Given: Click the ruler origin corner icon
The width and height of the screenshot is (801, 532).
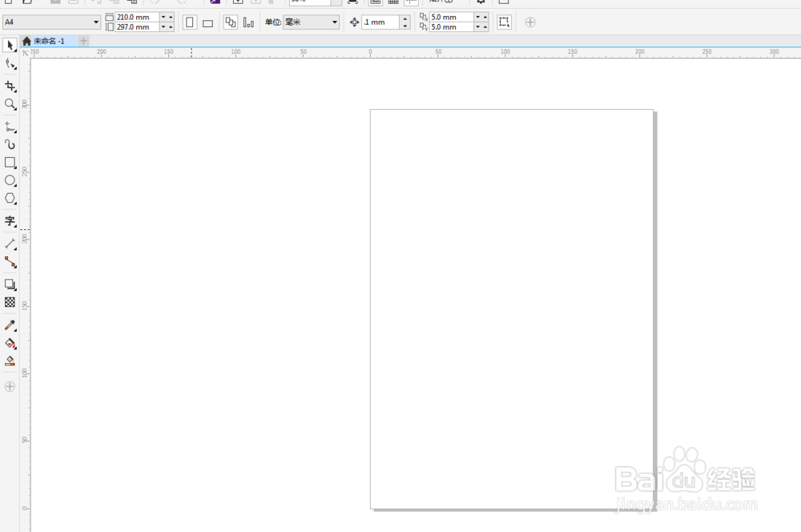Looking at the screenshot, I should (25, 53).
